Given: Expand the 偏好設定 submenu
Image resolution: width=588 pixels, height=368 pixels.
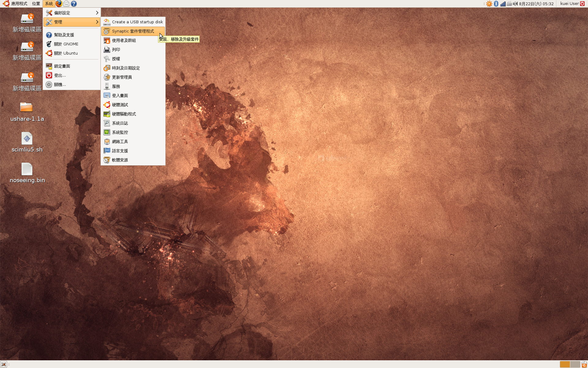Looking at the screenshot, I should pos(72,13).
